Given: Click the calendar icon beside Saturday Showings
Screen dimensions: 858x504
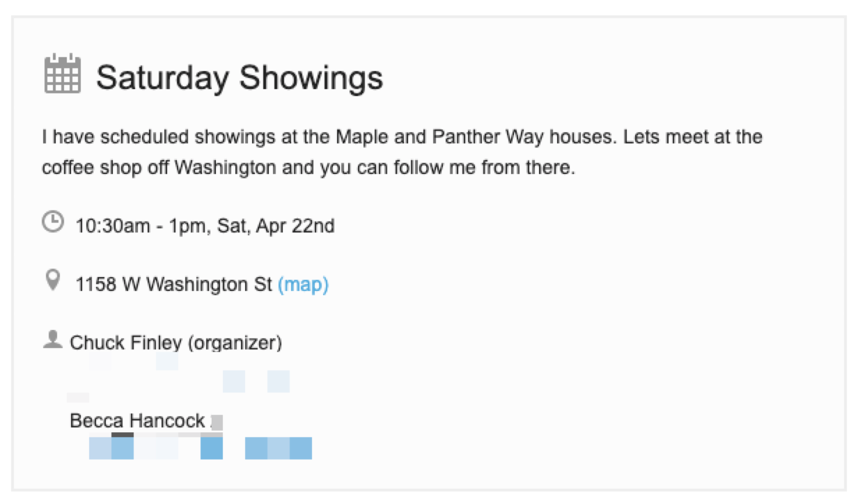Looking at the screenshot, I should [63, 74].
